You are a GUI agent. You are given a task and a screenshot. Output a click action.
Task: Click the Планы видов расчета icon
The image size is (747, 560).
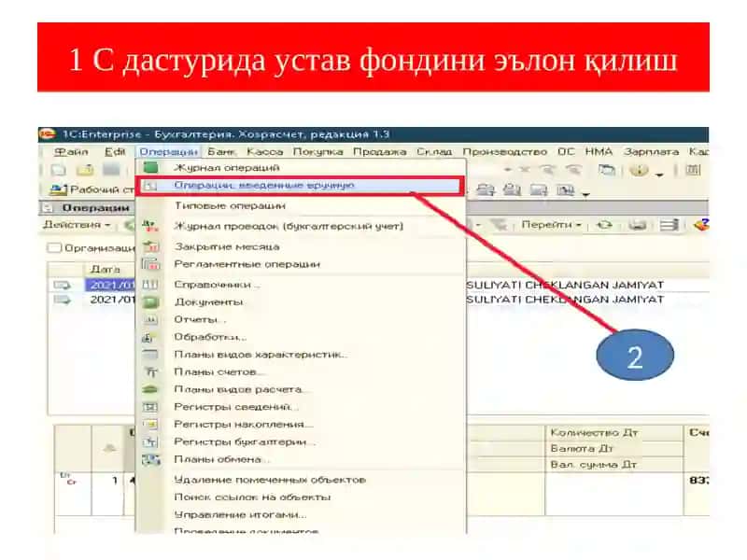click(150, 389)
